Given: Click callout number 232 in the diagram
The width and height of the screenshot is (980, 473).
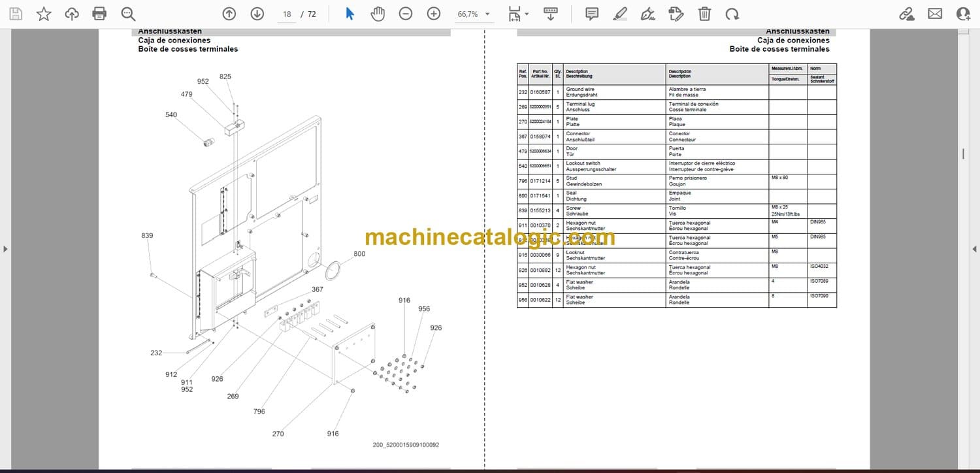Looking at the screenshot, I should 156,353.
